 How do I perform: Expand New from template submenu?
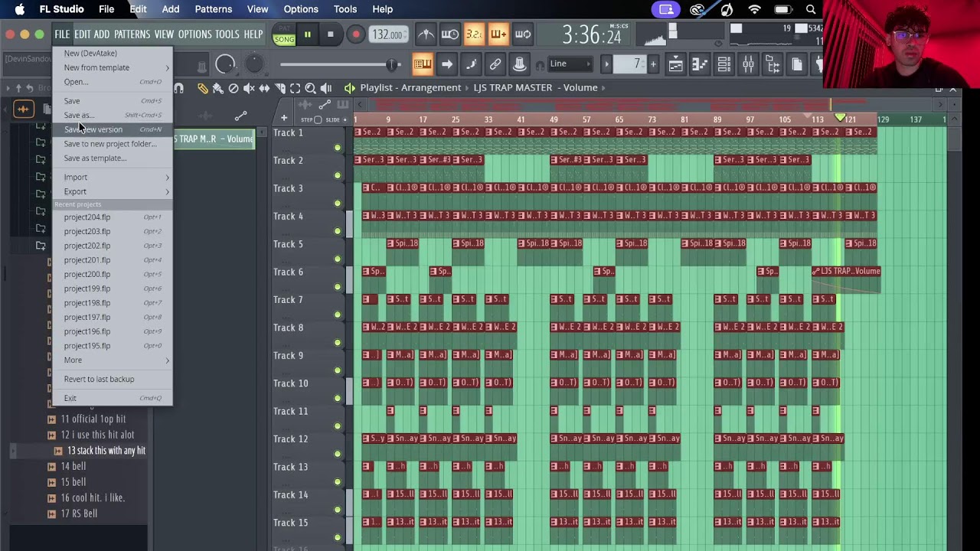pyautogui.click(x=113, y=67)
